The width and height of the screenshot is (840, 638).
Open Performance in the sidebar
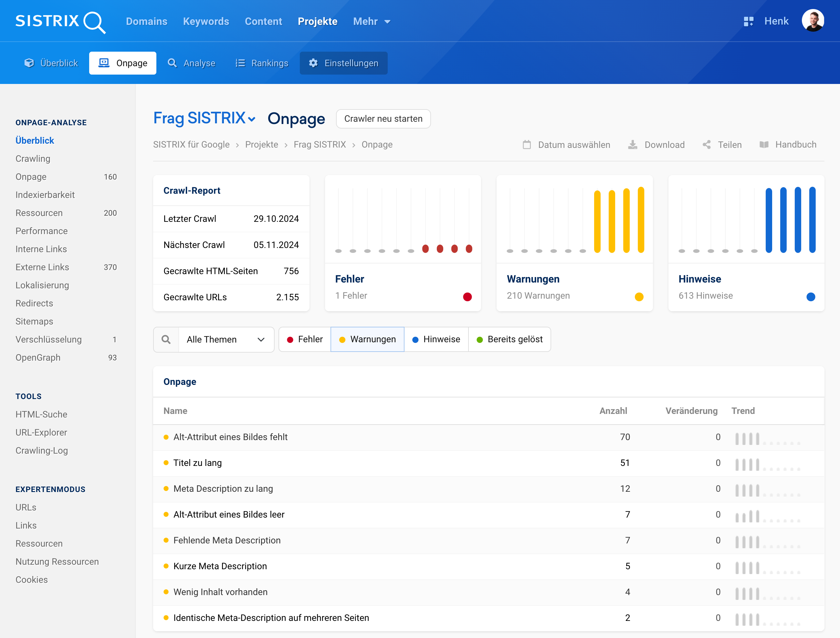click(x=41, y=231)
